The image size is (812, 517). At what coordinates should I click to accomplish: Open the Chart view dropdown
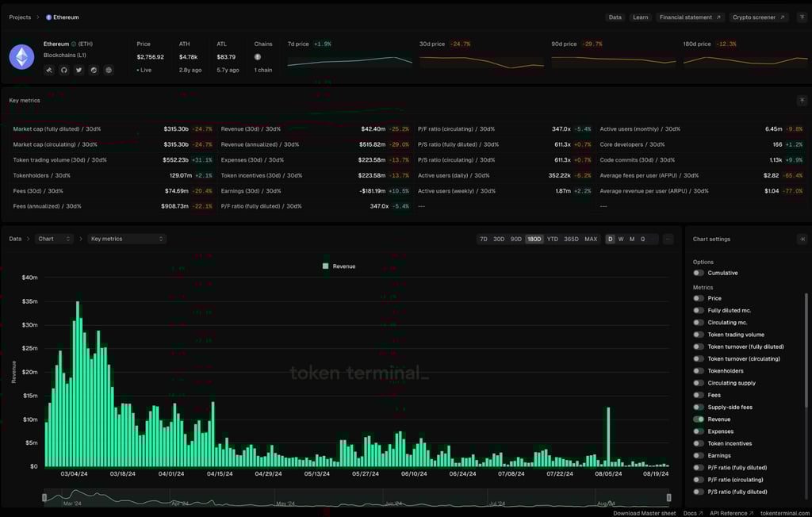pos(54,239)
